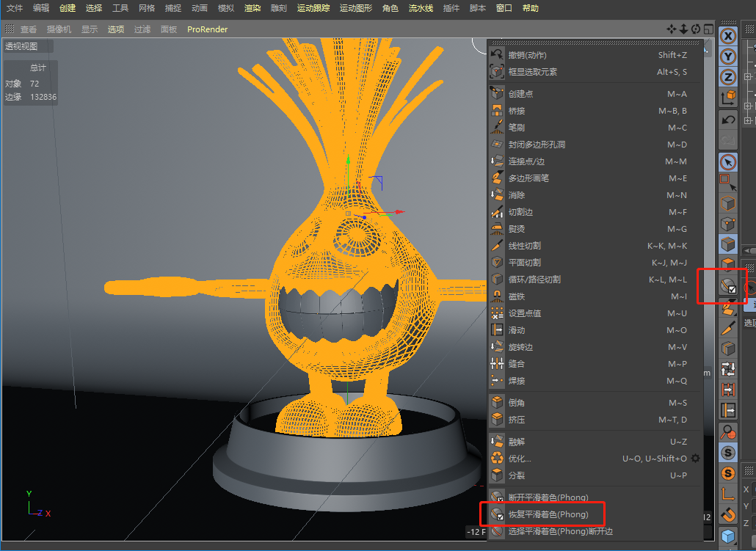Toggle the Z axis lock
Image resolution: width=756 pixels, height=551 pixels.
[x=728, y=76]
